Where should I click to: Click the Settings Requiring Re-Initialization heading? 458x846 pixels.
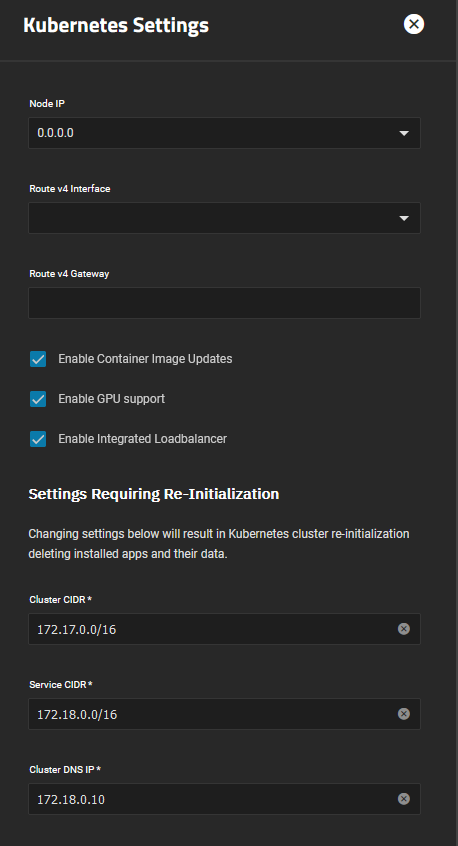(x=154, y=494)
